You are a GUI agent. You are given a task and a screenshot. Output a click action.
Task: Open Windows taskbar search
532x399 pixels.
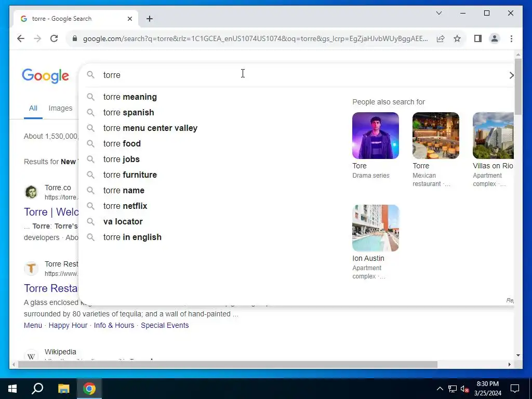[x=37, y=389]
